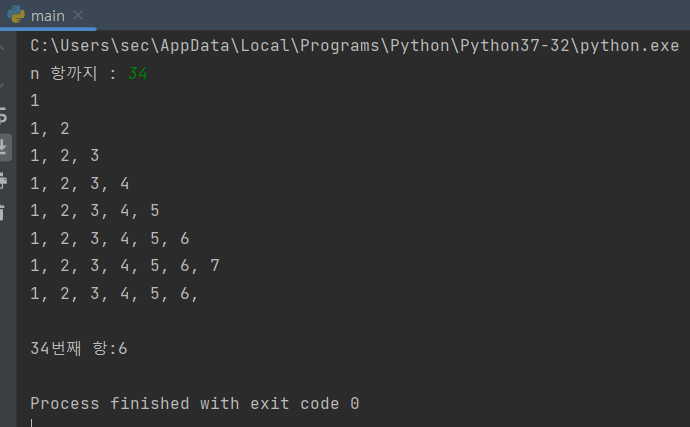Click the last sequence line ending '6,'
Image resolution: width=690 pixels, height=427 pixels.
point(114,294)
